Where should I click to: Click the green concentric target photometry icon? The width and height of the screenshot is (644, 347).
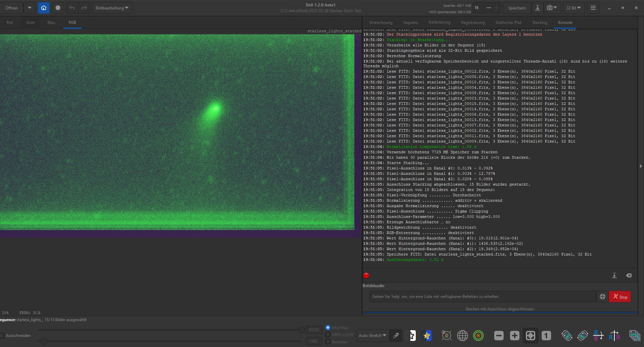point(478,335)
